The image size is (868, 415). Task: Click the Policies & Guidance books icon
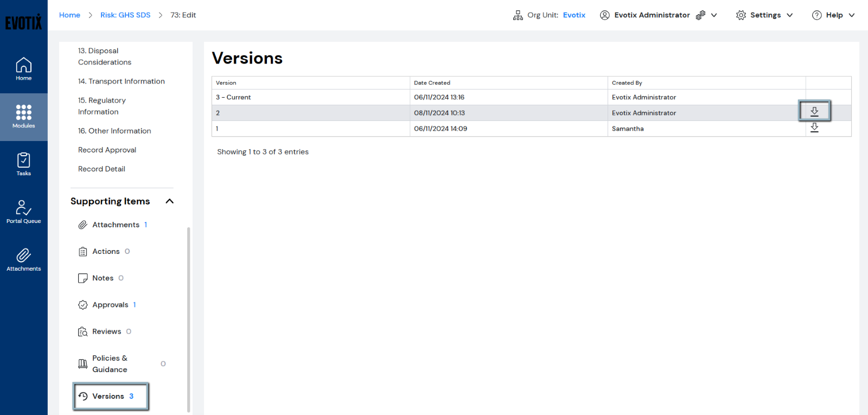tap(82, 364)
